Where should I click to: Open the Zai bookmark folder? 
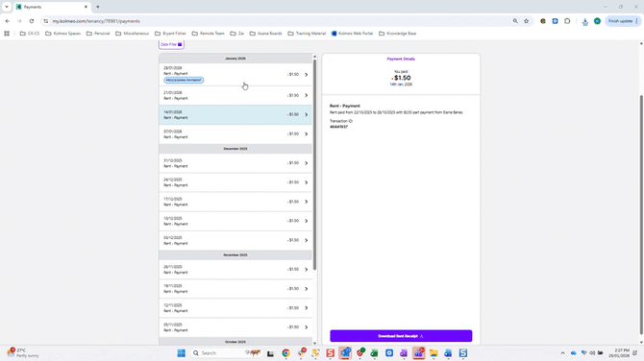(237, 34)
